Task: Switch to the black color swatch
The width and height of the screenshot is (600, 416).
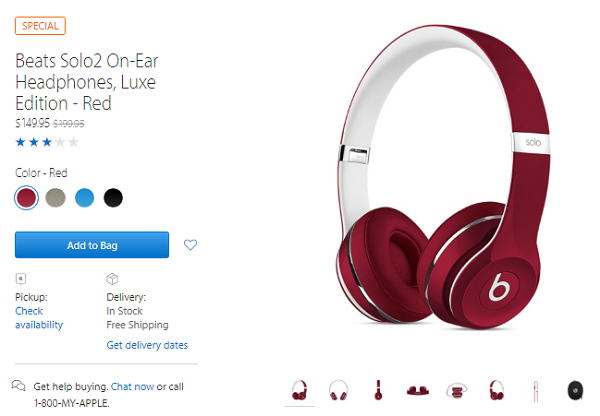Action: [x=114, y=197]
